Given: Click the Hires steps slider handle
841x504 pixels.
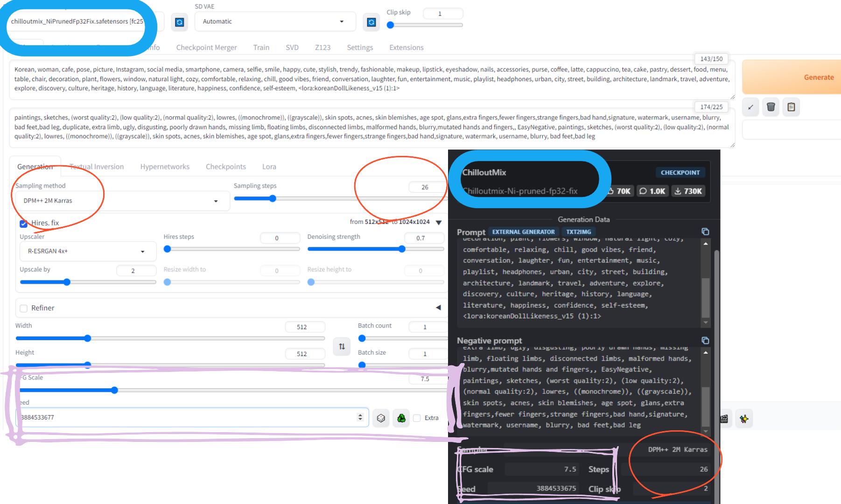Looking at the screenshot, I should point(168,249).
